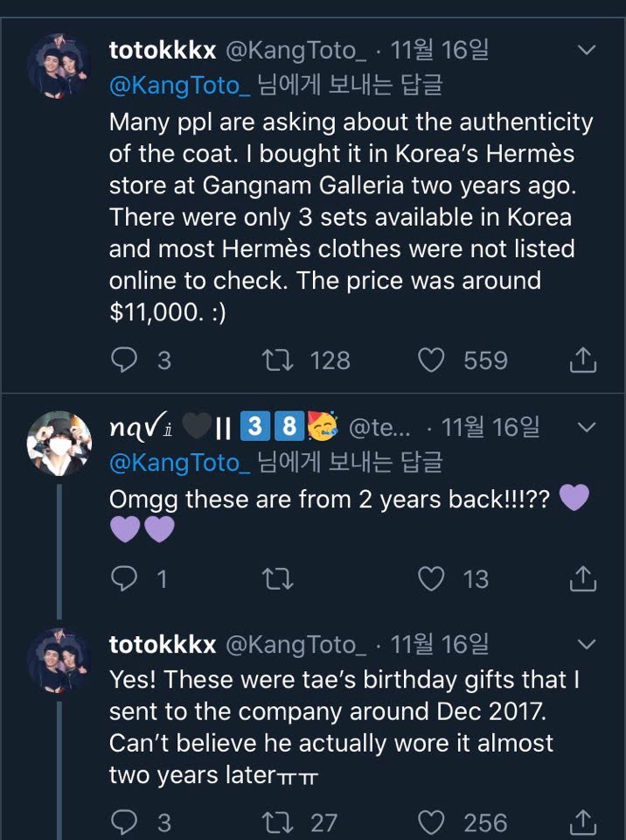Like the tweet with 256 likes

click(431, 822)
